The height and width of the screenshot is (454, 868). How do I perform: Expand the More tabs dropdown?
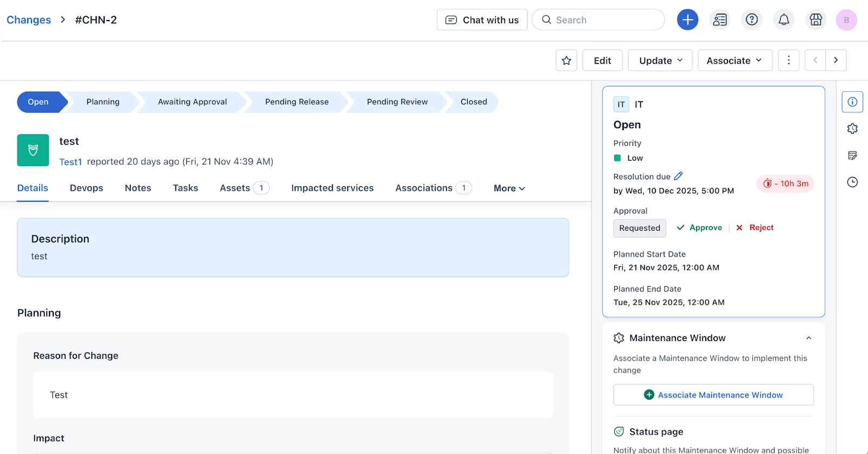tap(509, 188)
